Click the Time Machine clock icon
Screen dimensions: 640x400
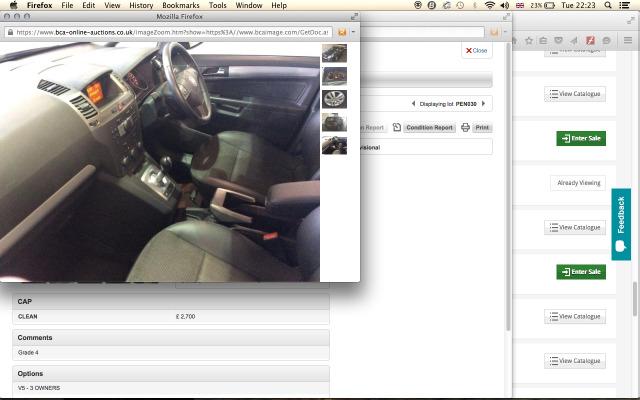click(460, 5)
